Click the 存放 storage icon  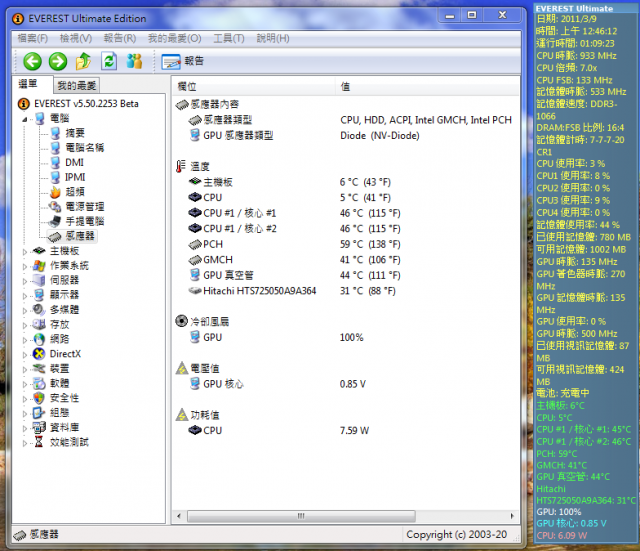pos(39,324)
